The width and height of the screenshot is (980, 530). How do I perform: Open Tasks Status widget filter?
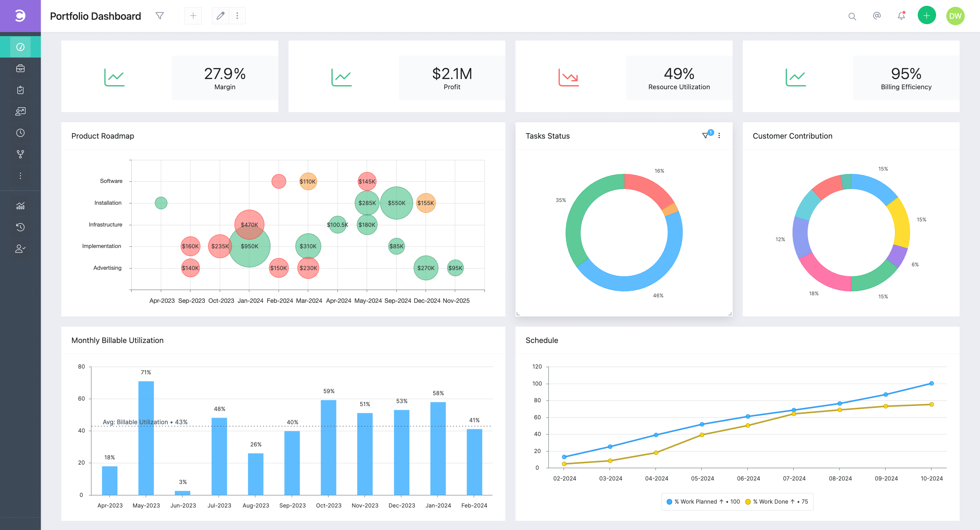(705, 136)
